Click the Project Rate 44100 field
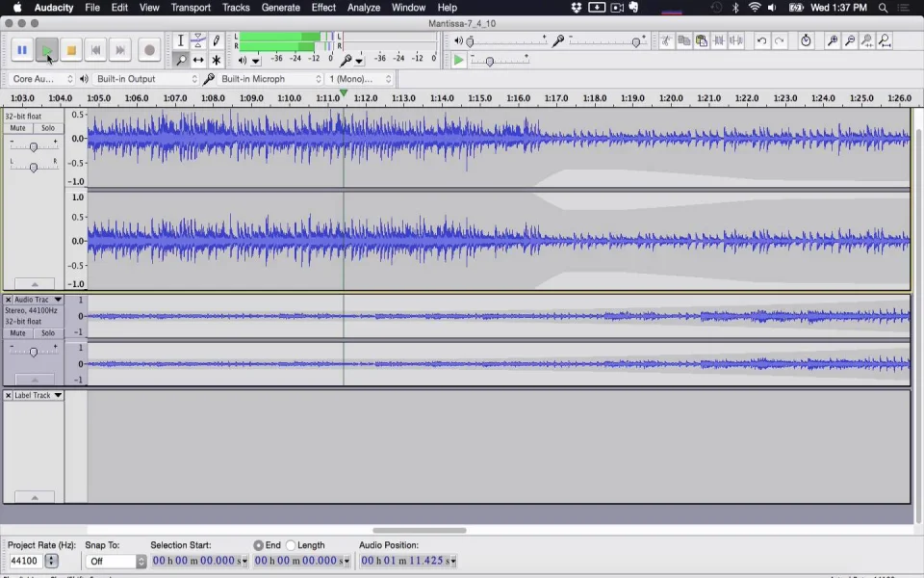Screen dimensions: 924x578 [24, 562]
